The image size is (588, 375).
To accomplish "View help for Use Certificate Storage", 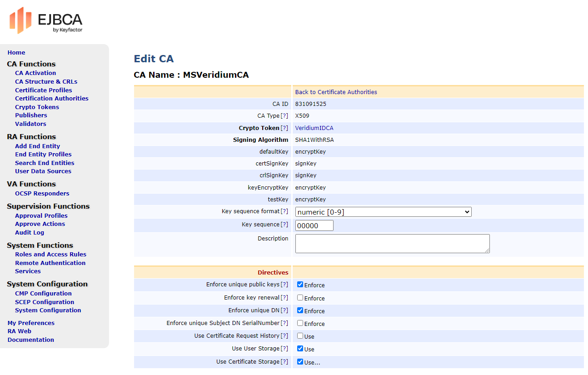I will click(x=284, y=362).
